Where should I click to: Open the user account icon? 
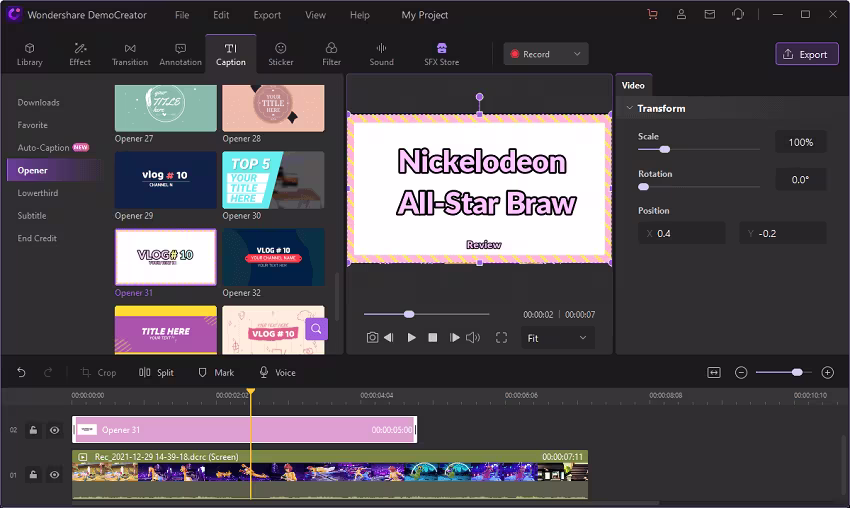coord(681,15)
